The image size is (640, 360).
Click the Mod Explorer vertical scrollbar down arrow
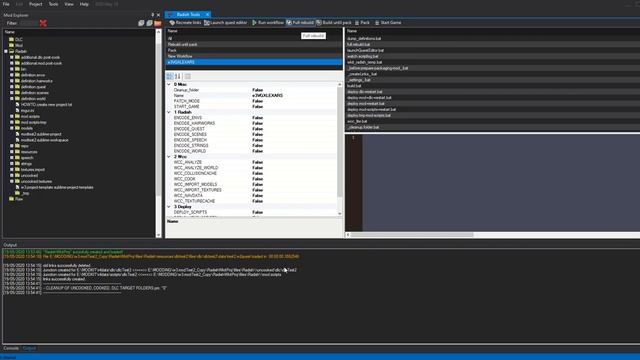point(159,235)
